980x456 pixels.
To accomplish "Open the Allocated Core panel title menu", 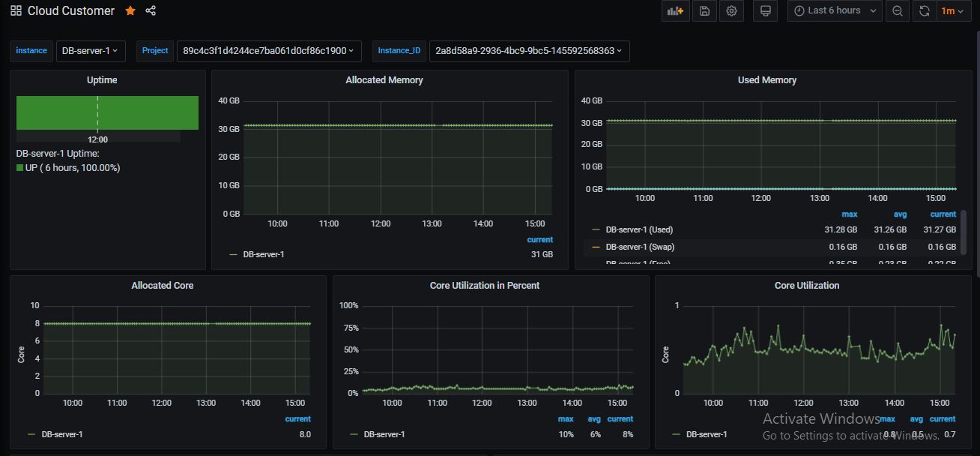I will [163, 286].
